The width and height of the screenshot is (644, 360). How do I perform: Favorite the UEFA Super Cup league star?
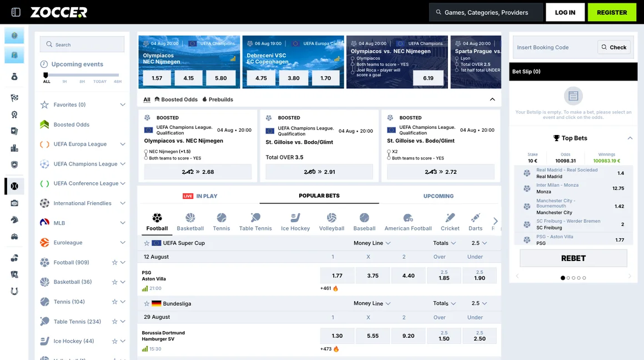tap(147, 243)
